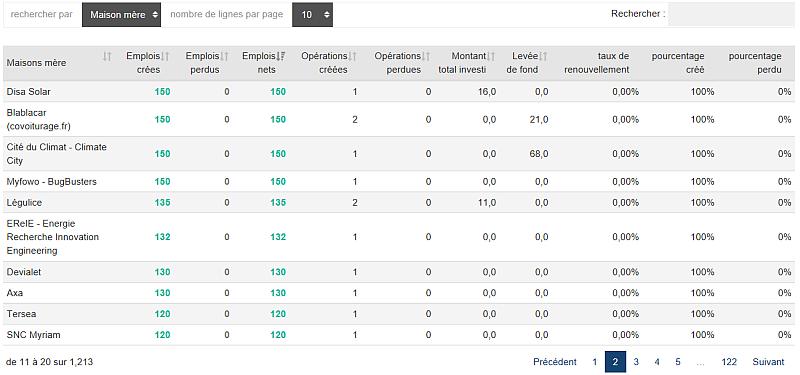Click Emplois nets 130 for Devialet
This screenshot has height=375, width=800.
pyautogui.click(x=278, y=272)
